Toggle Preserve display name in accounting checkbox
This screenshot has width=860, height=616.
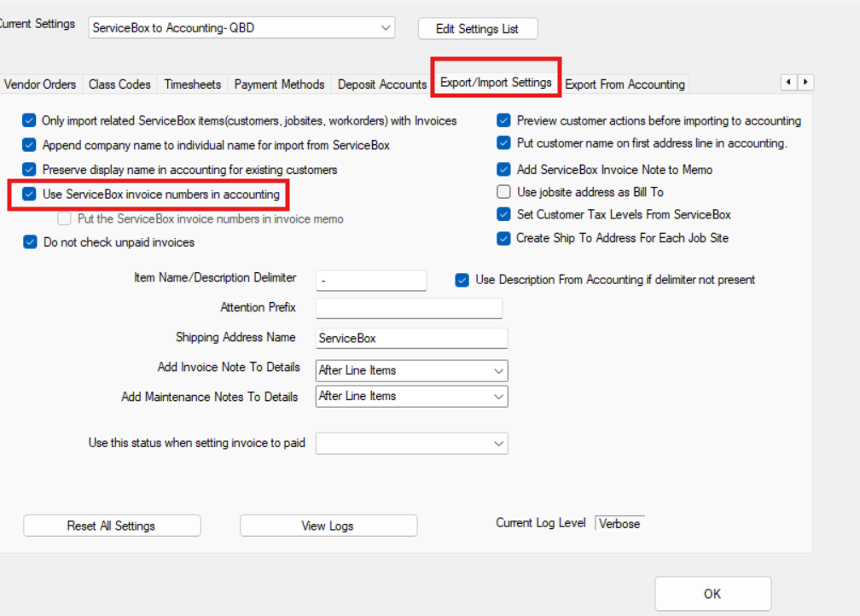[x=30, y=170]
